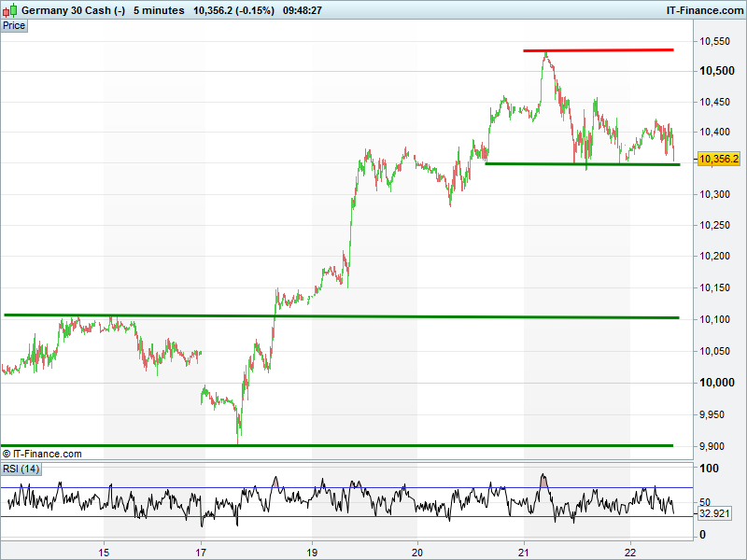Click the 10,200 price axis label
The height and width of the screenshot is (560, 747).
click(x=714, y=256)
